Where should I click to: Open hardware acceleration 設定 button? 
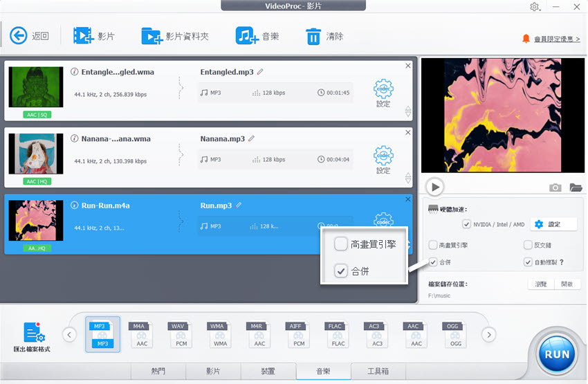point(553,224)
